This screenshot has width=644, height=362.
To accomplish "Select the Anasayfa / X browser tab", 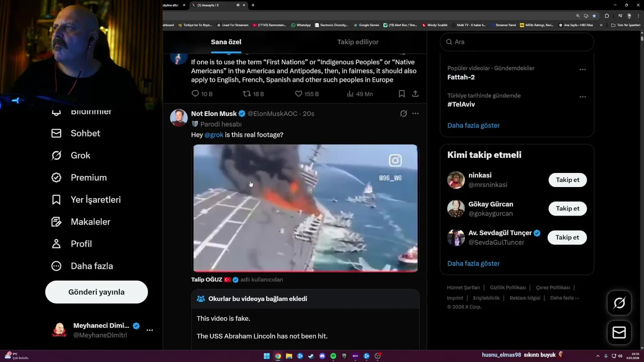I will (216, 5).
